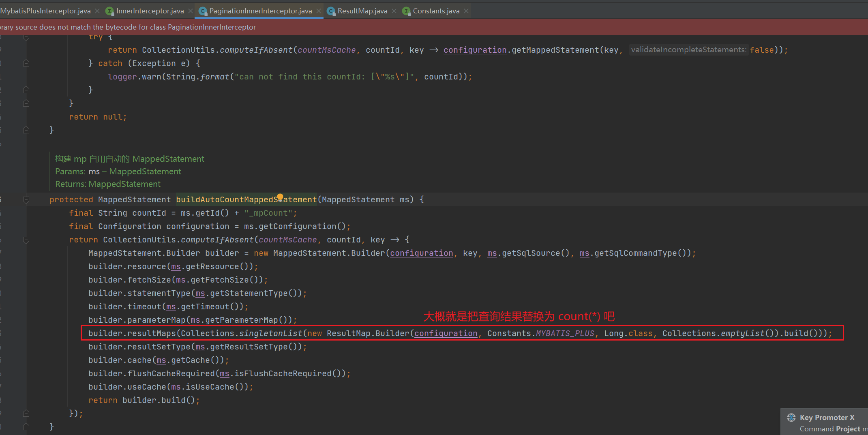Click the MYBATIS_PLUS constant in the highlighted line
The image size is (868, 435).
pyautogui.click(x=565, y=333)
